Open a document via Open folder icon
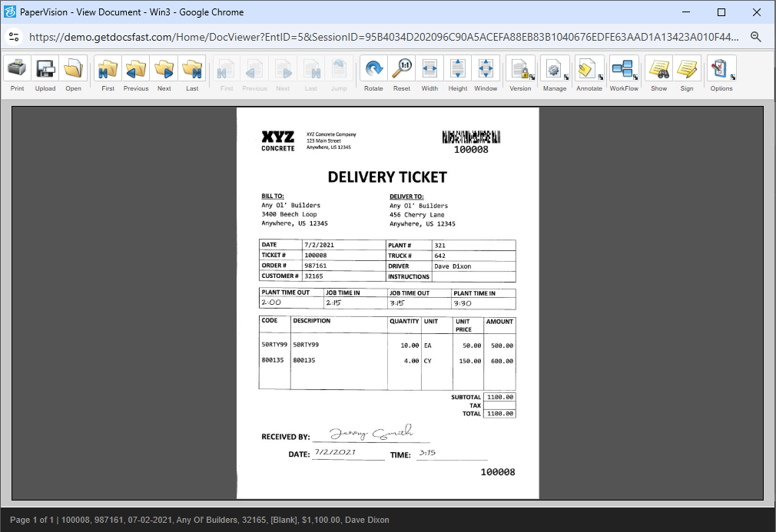776x532 pixels. pyautogui.click(x=73, y=70)
